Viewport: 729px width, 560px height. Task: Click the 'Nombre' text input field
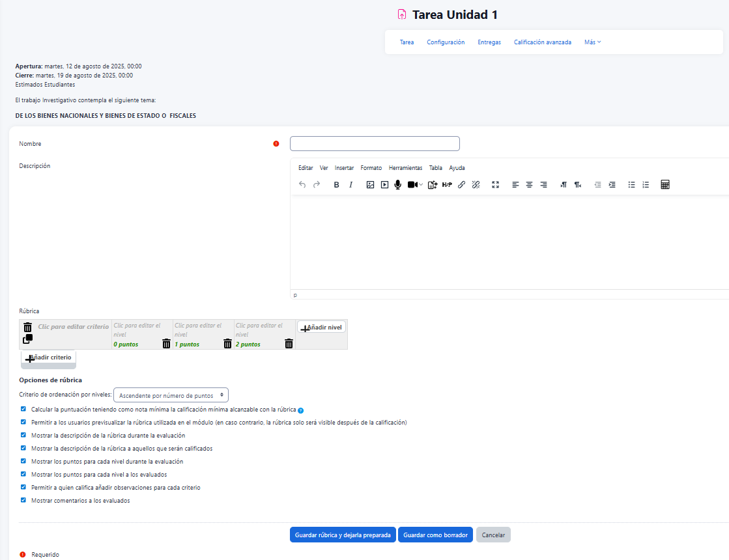point(375,143)
